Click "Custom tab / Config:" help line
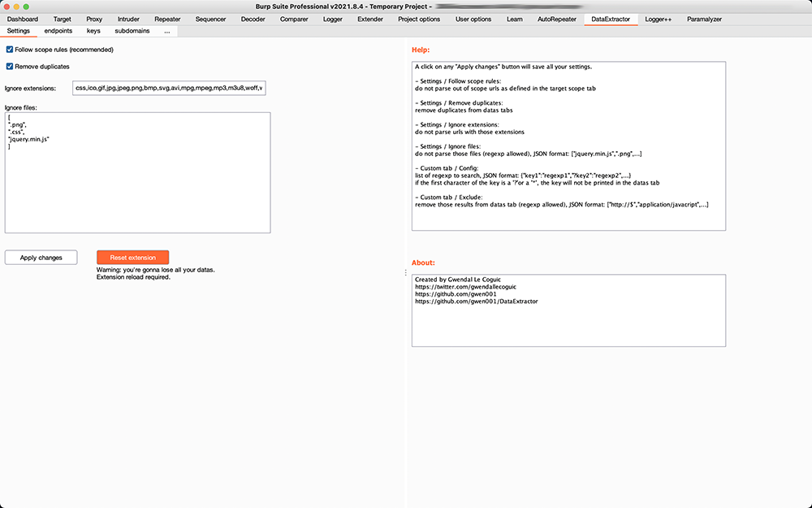This screenshot has height=508, width=812. pyautogui.click(x=447, y=168)
